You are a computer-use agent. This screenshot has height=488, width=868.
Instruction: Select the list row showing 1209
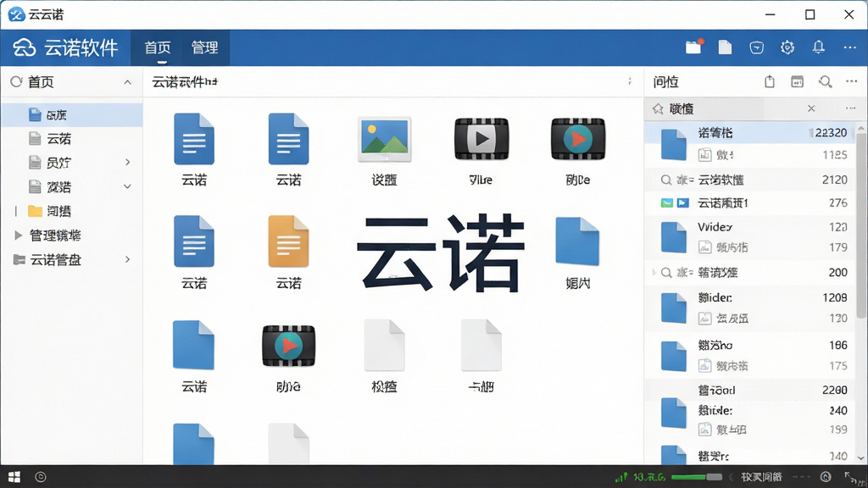click(x=750, y=297)
